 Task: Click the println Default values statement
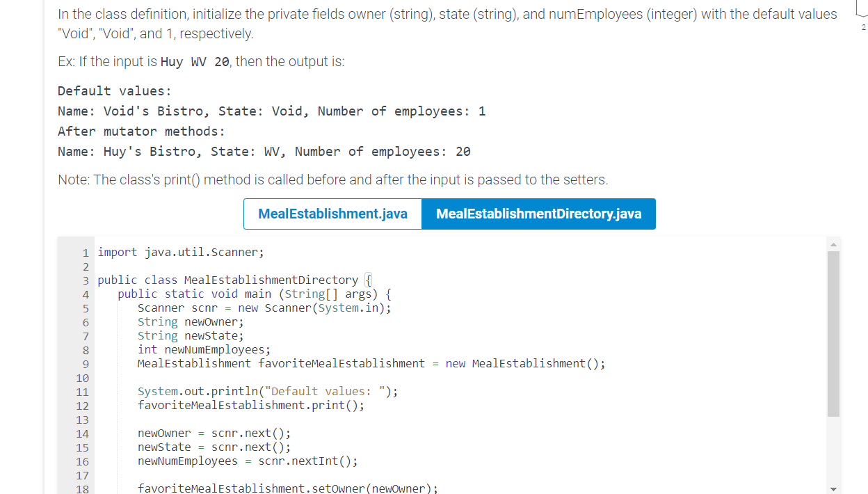pyautogui.click(x=267, y=391)
